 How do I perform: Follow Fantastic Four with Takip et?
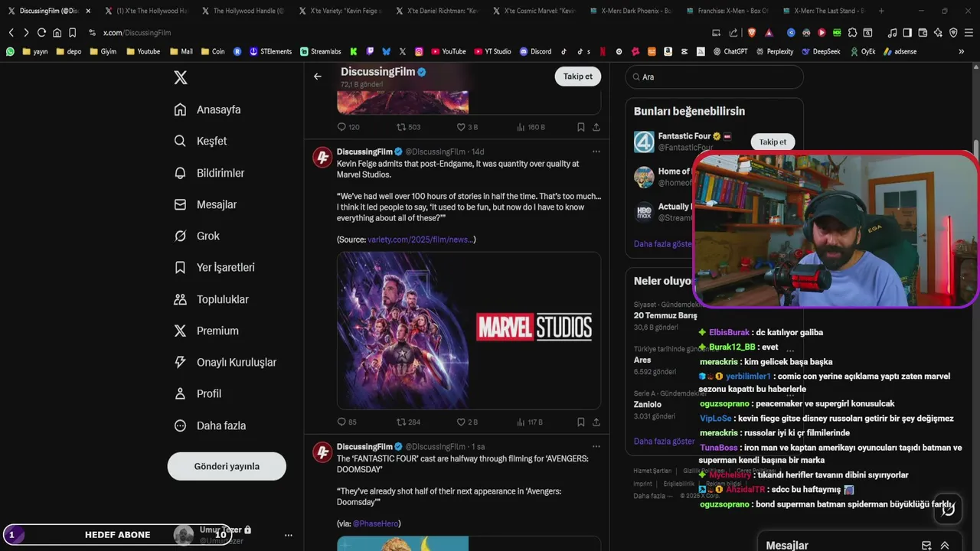point(773,142)
